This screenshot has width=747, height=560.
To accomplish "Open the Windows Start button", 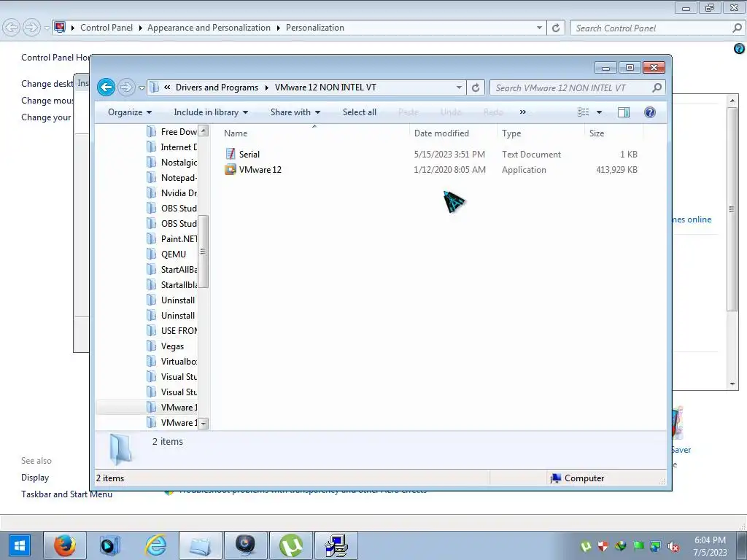I will pos(20,545).
